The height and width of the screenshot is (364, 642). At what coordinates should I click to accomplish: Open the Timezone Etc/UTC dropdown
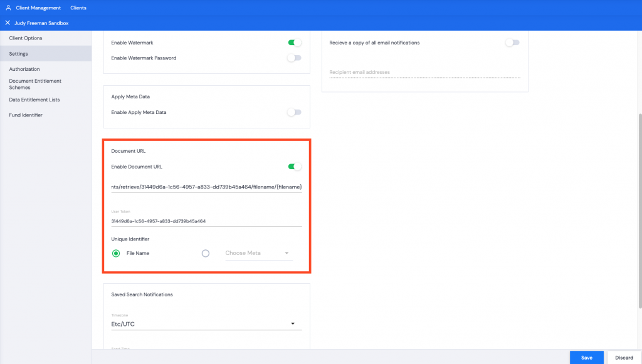206,324
